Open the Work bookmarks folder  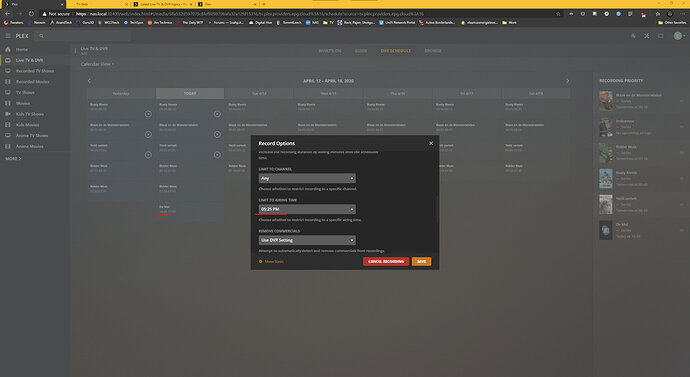[510, 22]
